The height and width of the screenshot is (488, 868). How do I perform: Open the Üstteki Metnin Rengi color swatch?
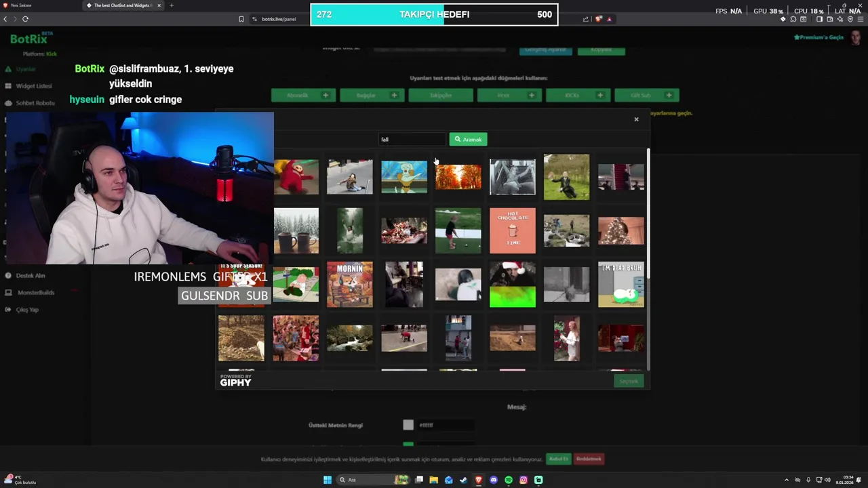408,425
